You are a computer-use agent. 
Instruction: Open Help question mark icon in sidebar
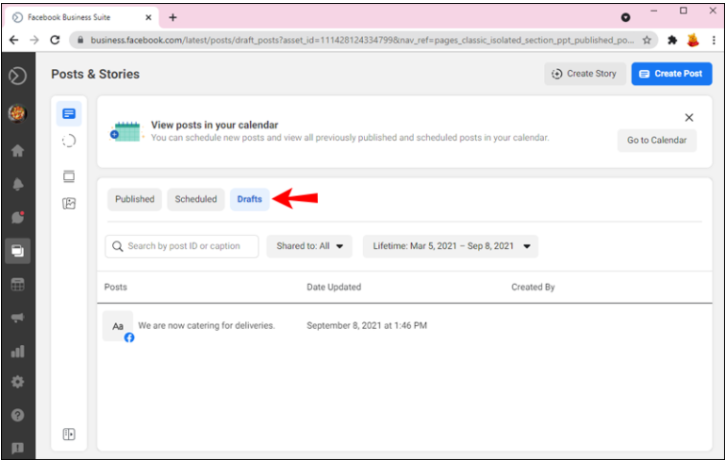[18, 415]
